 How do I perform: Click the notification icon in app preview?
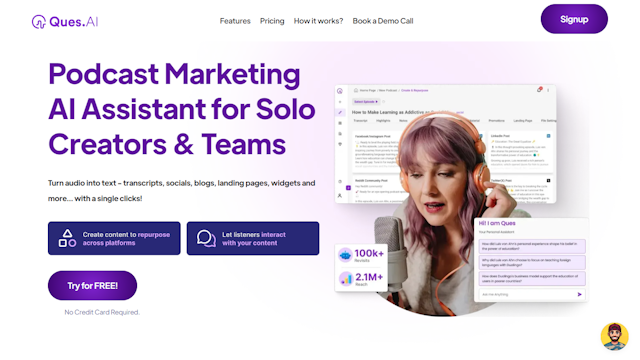click(x=540, y=90)
